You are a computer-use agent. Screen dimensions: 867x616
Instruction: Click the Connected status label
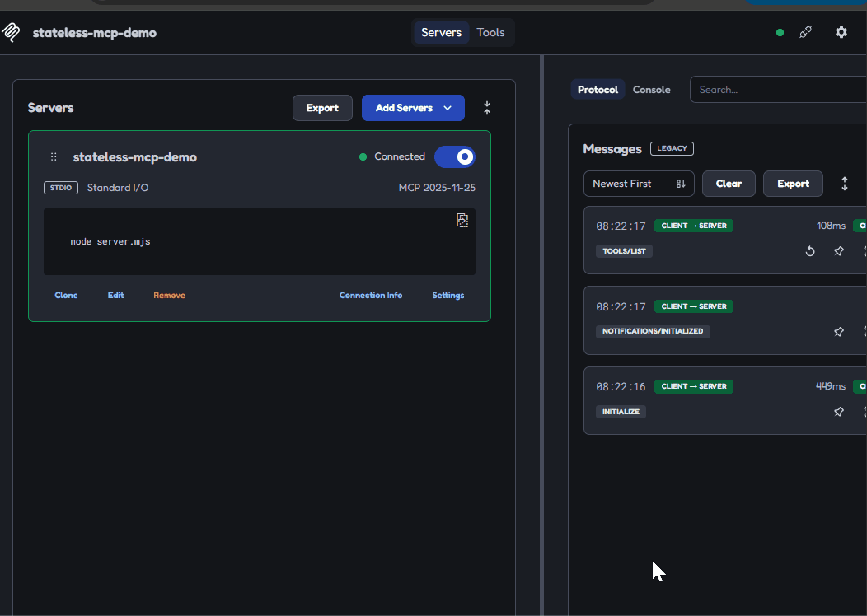tap(399, 156)
